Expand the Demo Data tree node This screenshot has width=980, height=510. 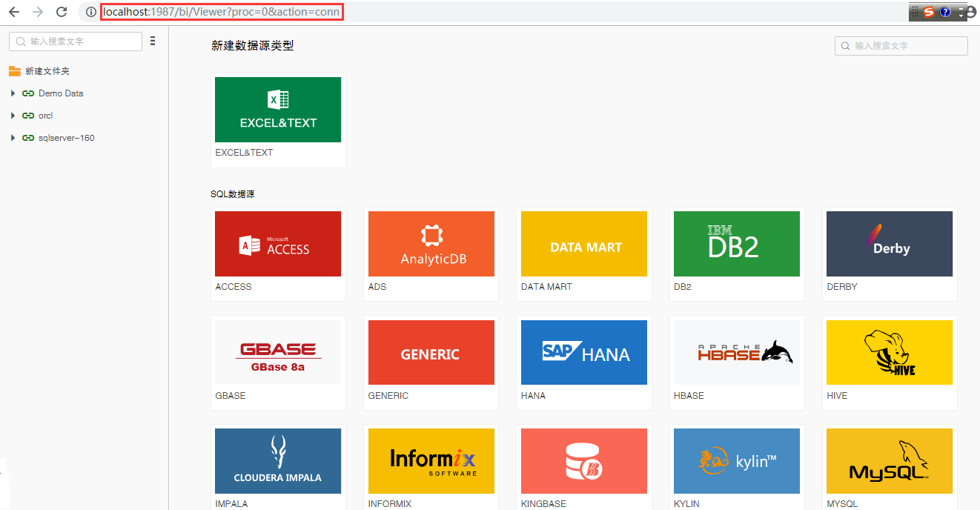pyautogui.click(x=13, y=93)
